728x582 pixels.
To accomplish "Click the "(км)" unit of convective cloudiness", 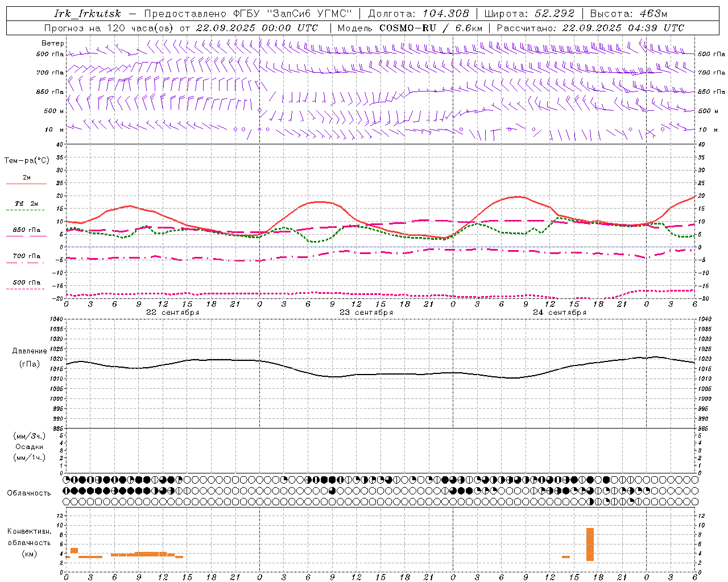I will point(30,554).
